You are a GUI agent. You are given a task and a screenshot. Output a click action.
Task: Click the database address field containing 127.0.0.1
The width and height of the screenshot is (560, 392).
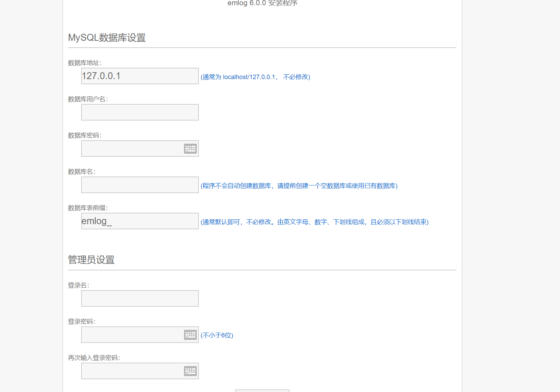(140, 76)
